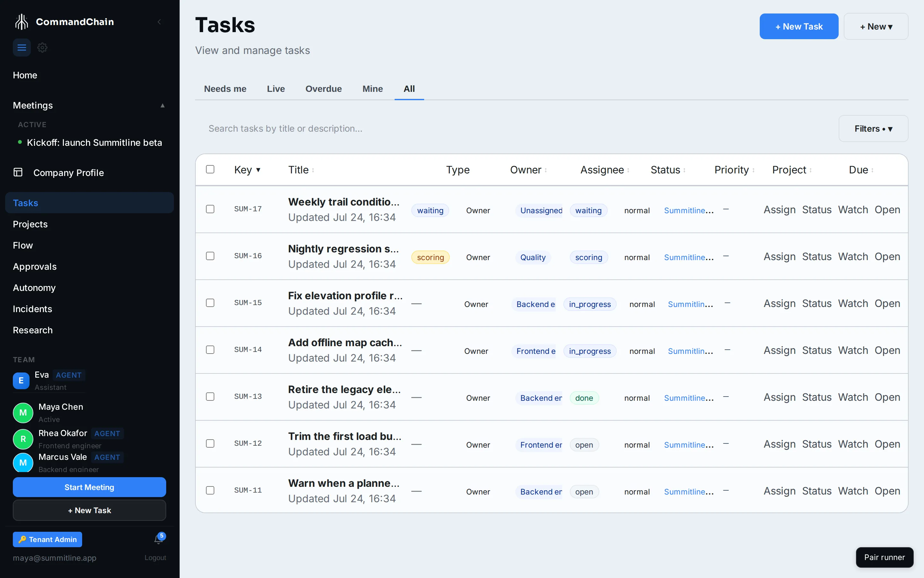Click Eva's avatar in Team
Image resolution: width=924 pixels, height=578 pixels.
21,381
